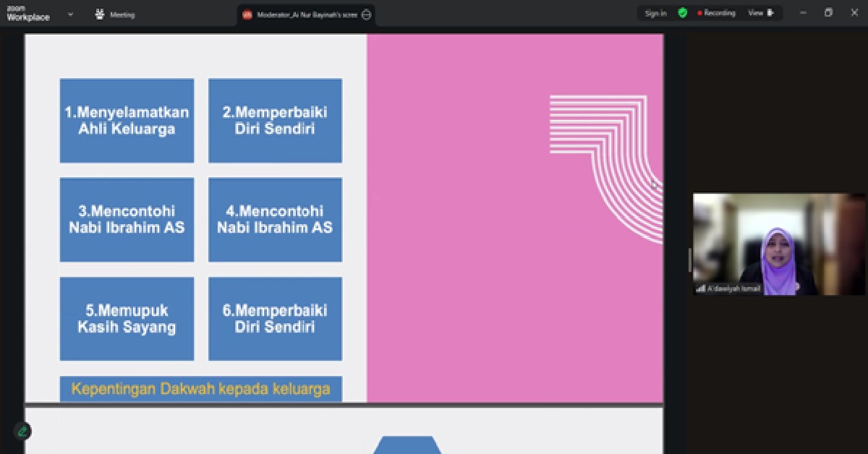This screenshot has height=454, width=868.
Task: Restore down the Zoom window
Action: tap(828, 13)
